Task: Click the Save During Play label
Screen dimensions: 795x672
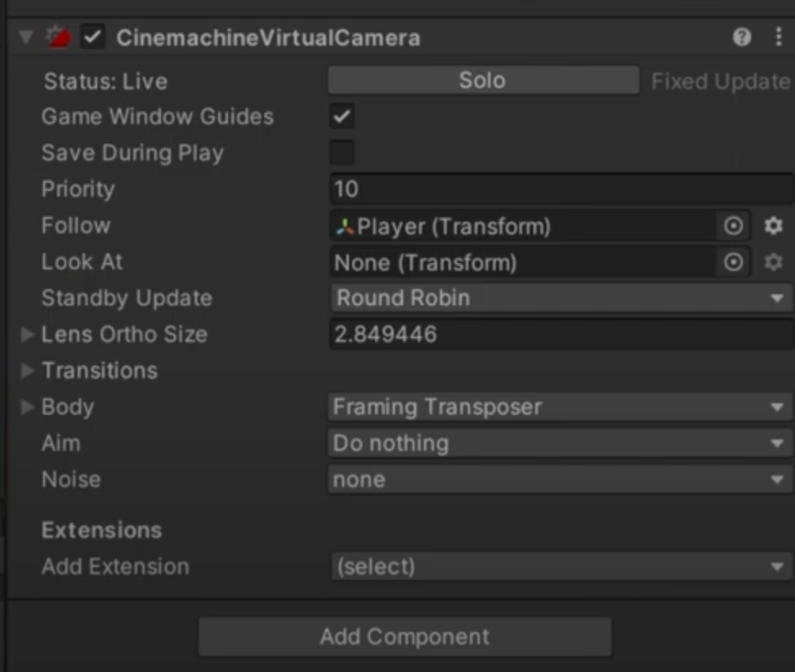Action: (133, 153)
